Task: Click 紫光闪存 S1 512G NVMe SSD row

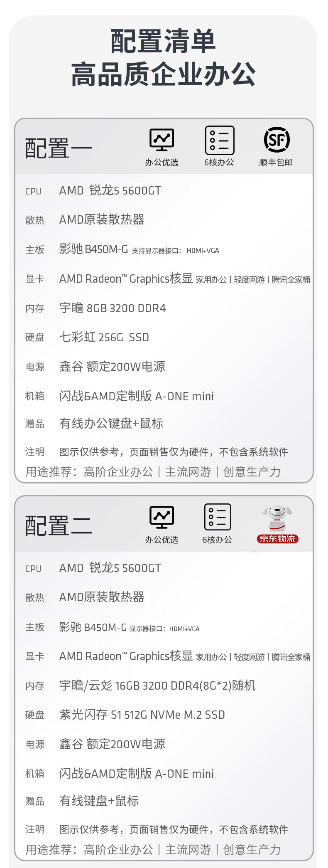Action: (x=164, y=715)
